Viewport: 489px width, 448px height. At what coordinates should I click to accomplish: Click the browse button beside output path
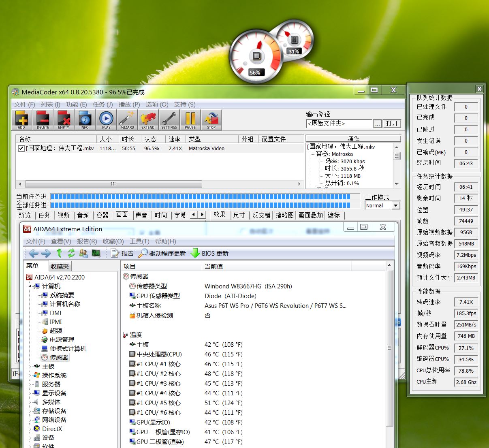click(377, 124)
